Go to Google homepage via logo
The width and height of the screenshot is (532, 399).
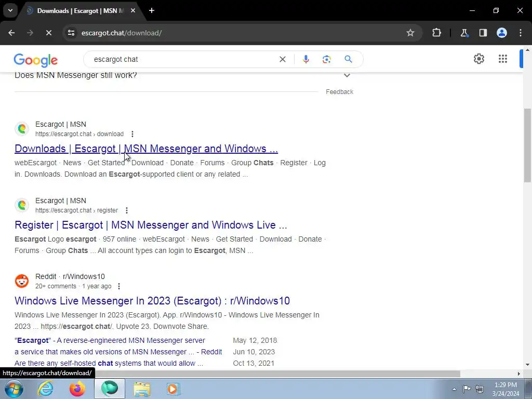[x=36, y=60]
